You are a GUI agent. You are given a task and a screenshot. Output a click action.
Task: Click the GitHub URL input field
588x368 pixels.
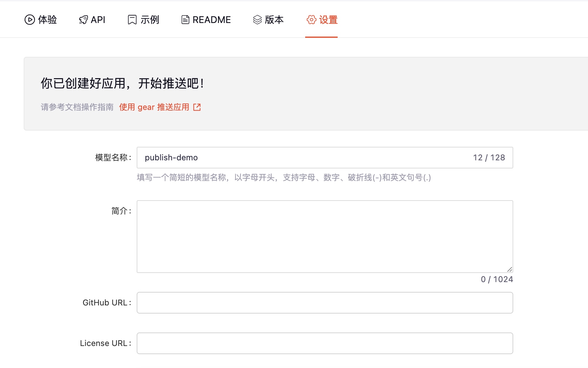point(325,303)
